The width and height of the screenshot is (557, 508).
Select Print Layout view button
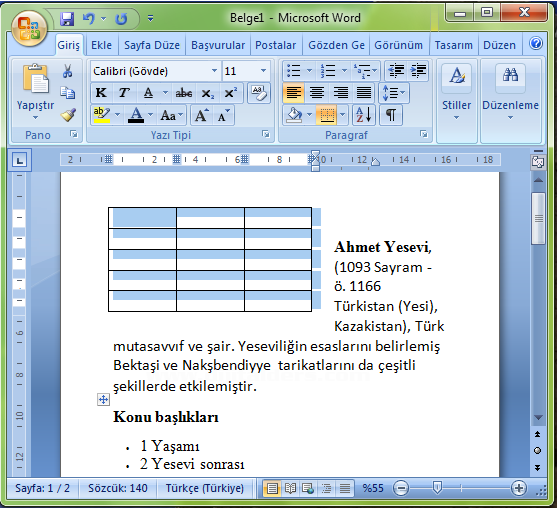coord(272,488)
